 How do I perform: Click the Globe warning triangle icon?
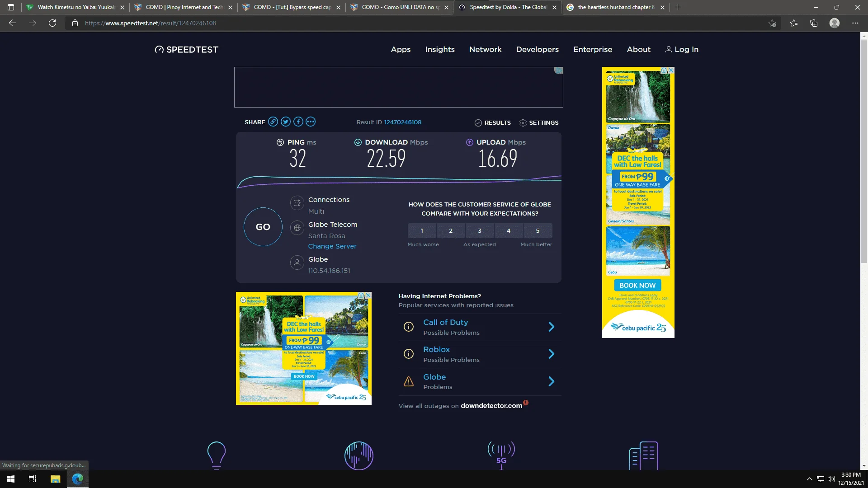point(409,381)
